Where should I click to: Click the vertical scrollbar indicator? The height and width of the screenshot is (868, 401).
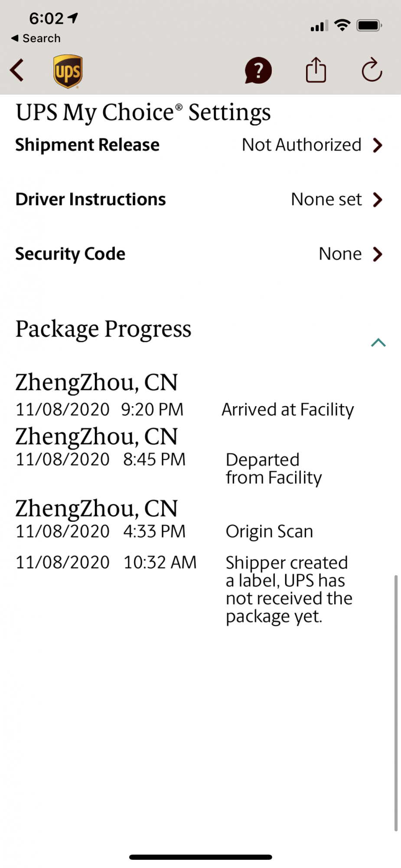pos(395,703)
